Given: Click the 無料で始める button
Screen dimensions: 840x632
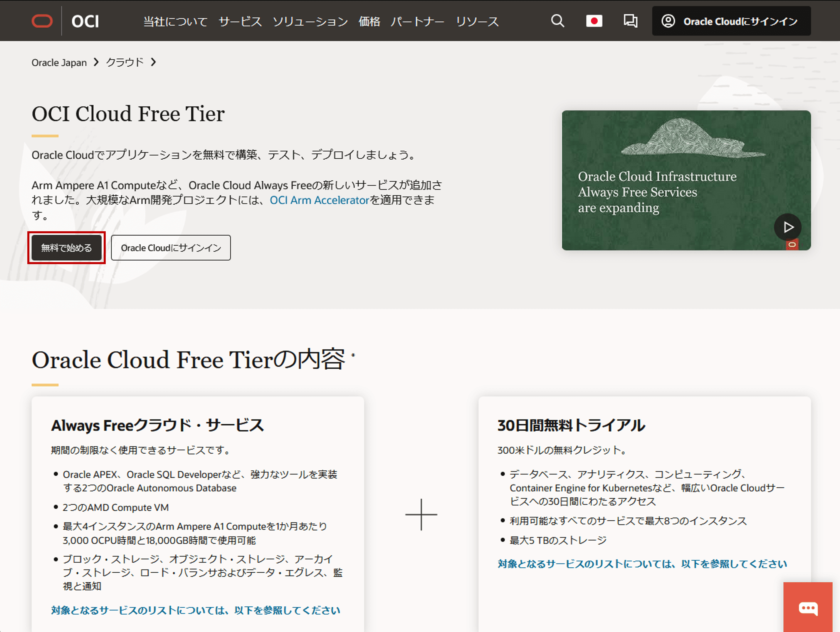Looking at the screenshot, I should pos(66,248).
